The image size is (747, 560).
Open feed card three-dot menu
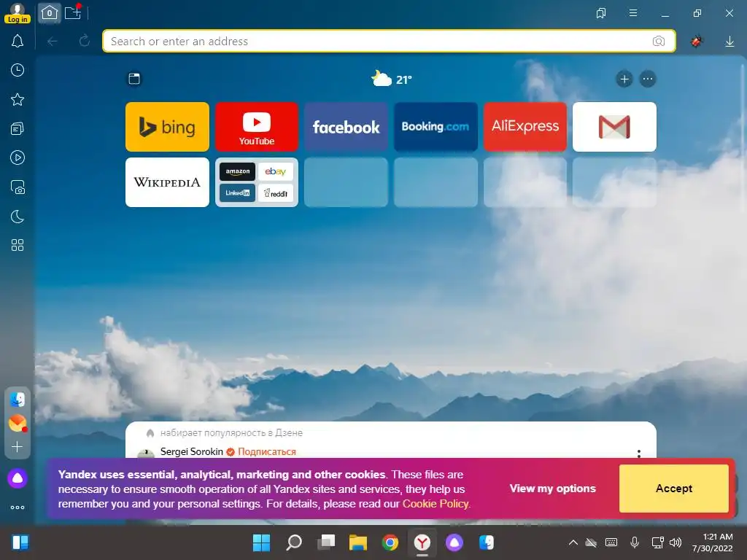[639, 454]
